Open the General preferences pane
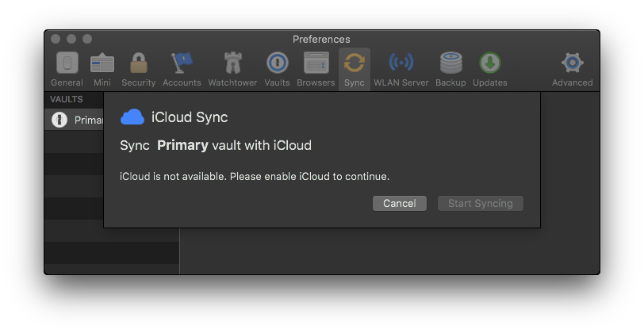This screenshot has width=644, height=333. pyautogui.click(x=67, y=70)
